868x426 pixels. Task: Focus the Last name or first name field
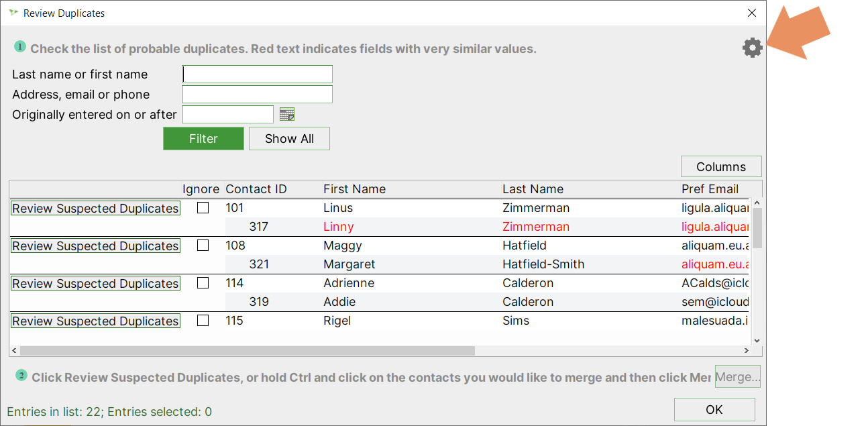tap(257, 74)
